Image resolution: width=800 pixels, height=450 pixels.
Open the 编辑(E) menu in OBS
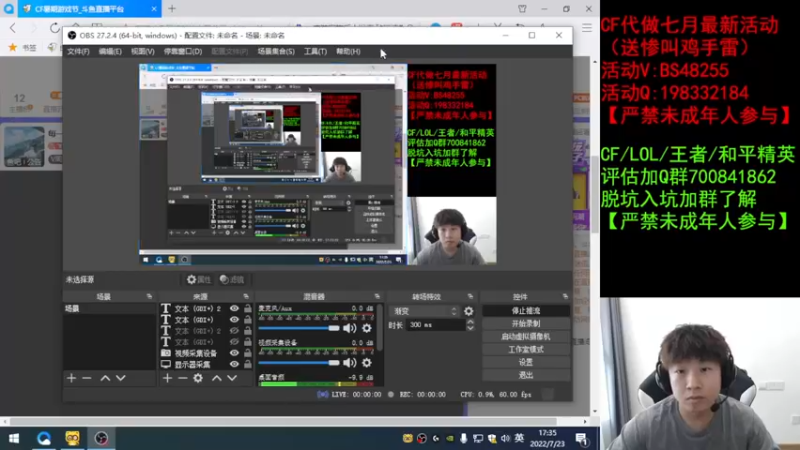110,52
